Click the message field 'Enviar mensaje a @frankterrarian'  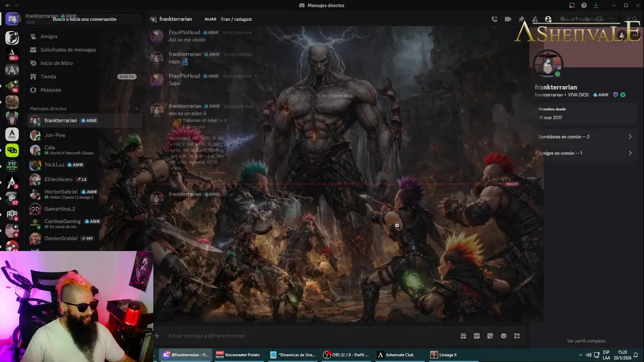(312, 336)
